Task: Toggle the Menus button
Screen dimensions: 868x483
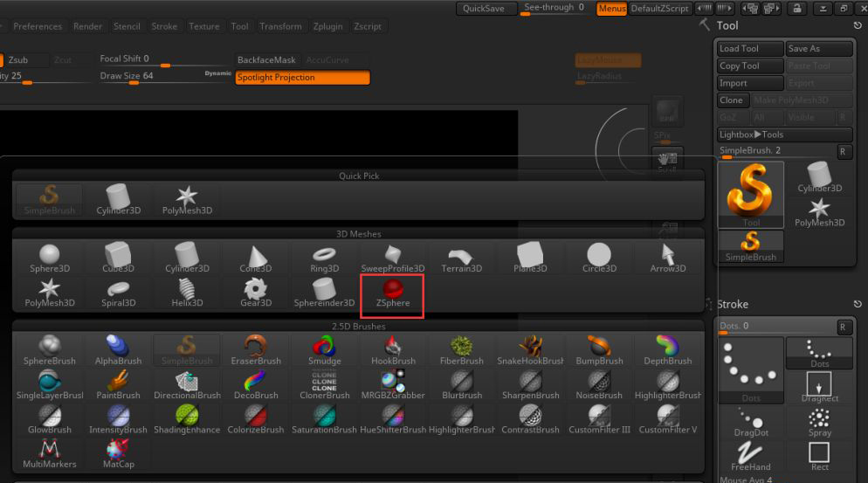Action: coord(611,9)
